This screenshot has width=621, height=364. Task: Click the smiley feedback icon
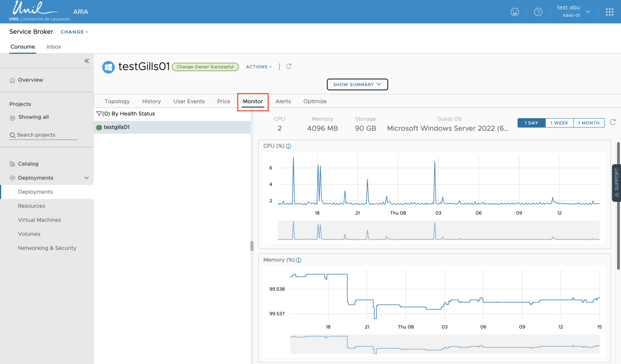tap(515, 12)
